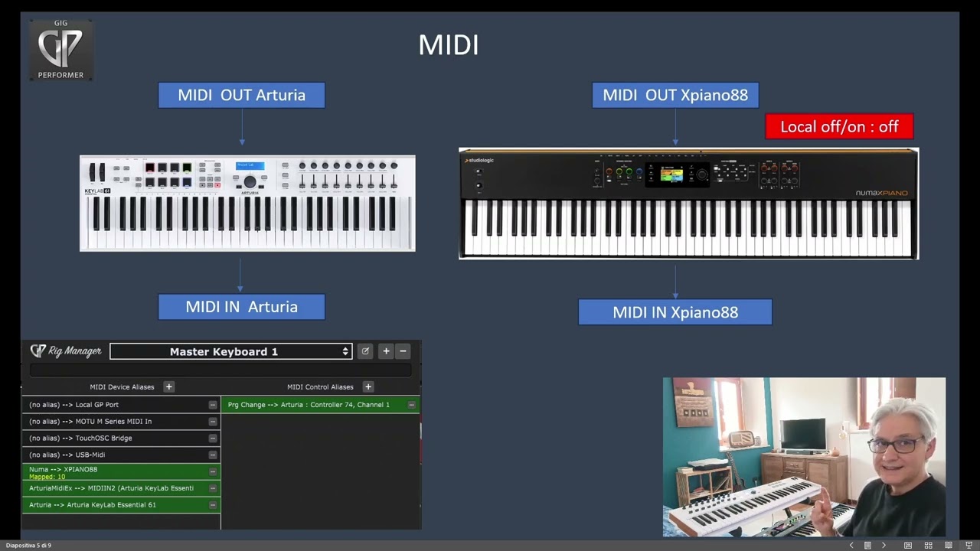Click the current slide indicator icon

867,546
